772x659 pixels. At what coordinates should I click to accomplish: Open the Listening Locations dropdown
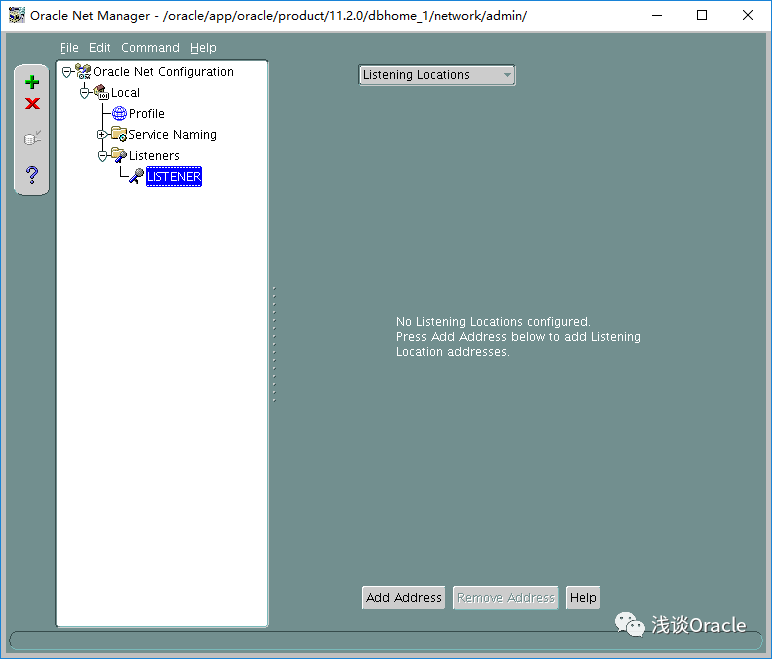tap(437, 75)
